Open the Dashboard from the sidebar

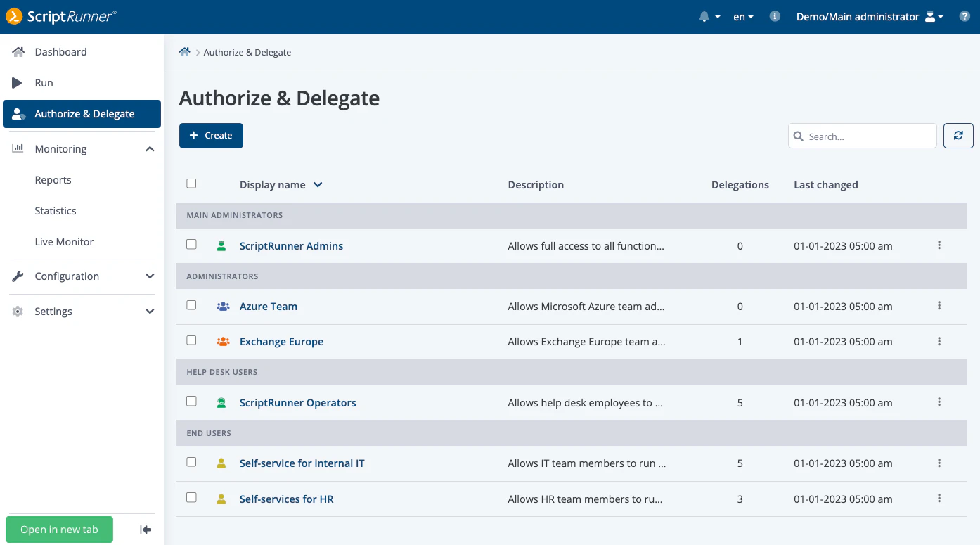point(60,51)
